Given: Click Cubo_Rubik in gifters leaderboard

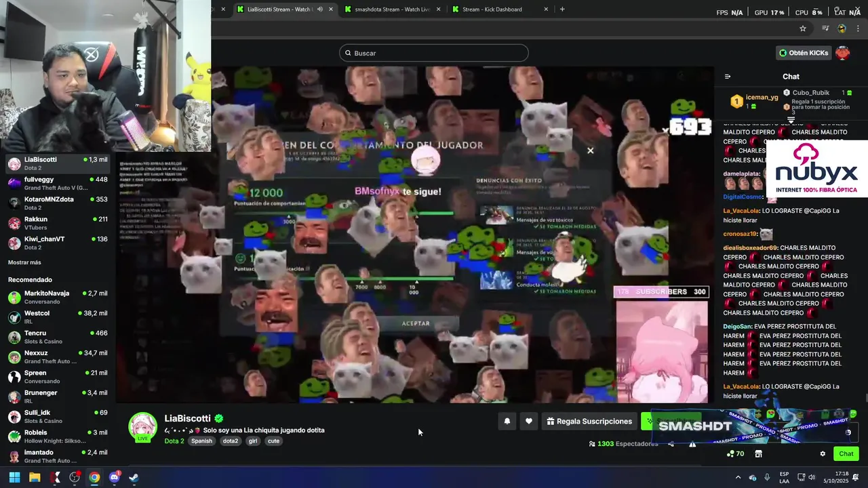Looking at the screenshot, I should point(810,92).
